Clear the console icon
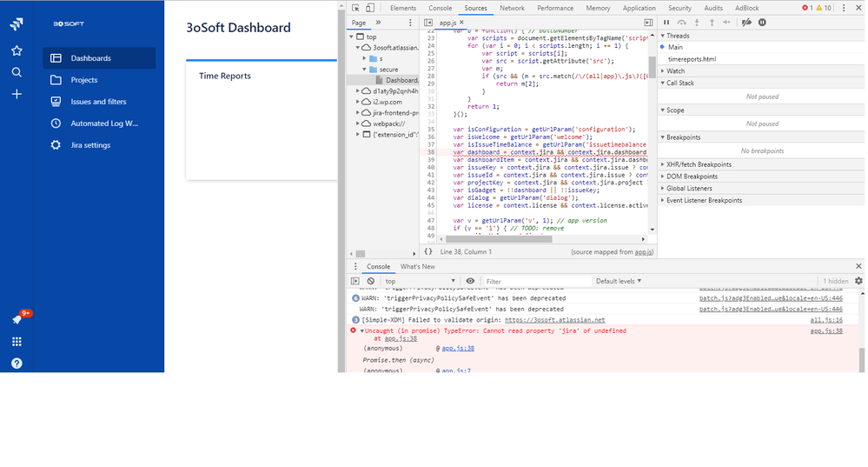Image resolution: width=868 pixels, height=467 pixels. (370, 281)
